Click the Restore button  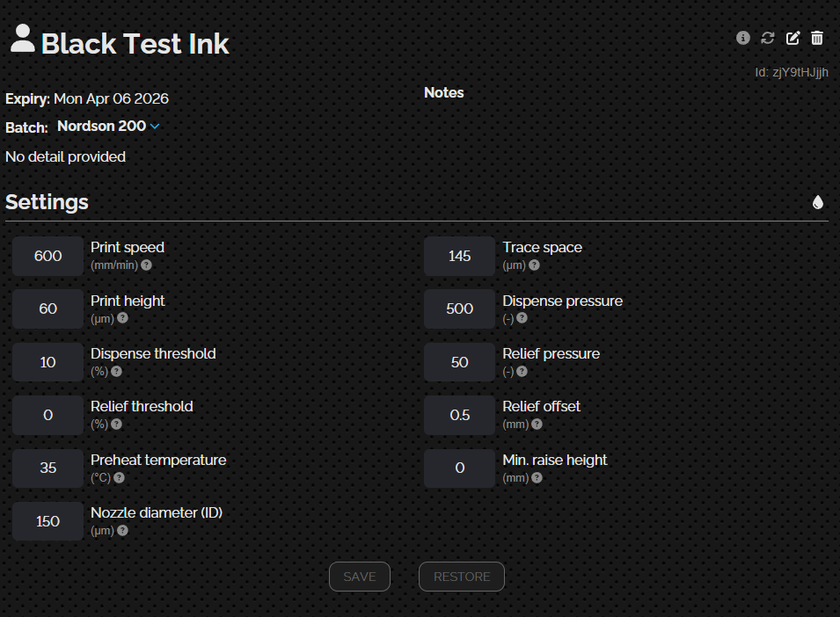click(462, 577)
